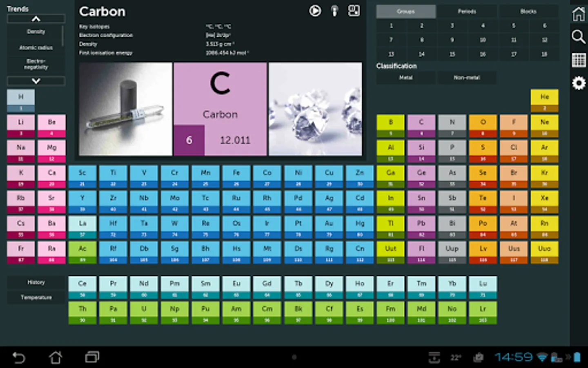
Task: Toggle the Non-metal classification filter
Action: [x=467, y=78]
